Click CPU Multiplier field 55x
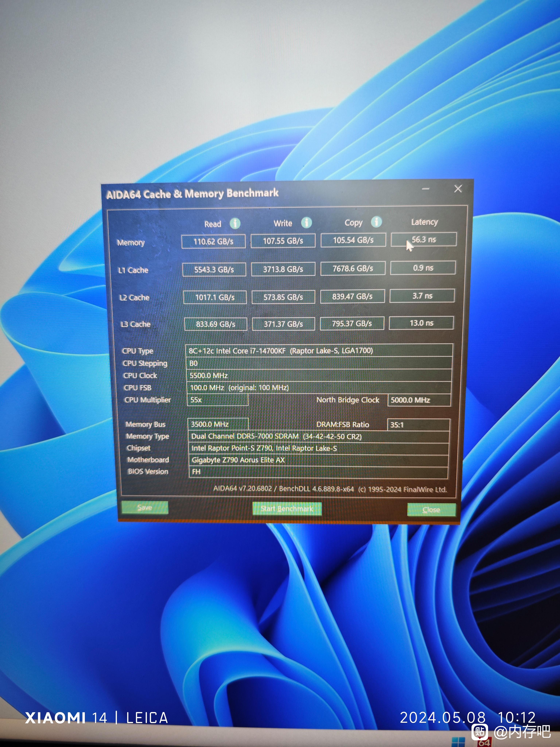Viewport: 560px width, 747px height. point(218,400)
